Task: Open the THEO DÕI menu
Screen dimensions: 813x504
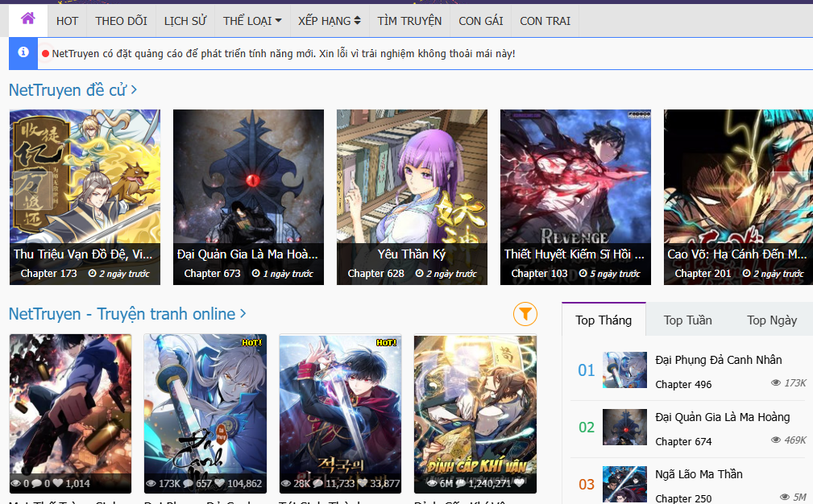Action: click(x=121, y=21)
